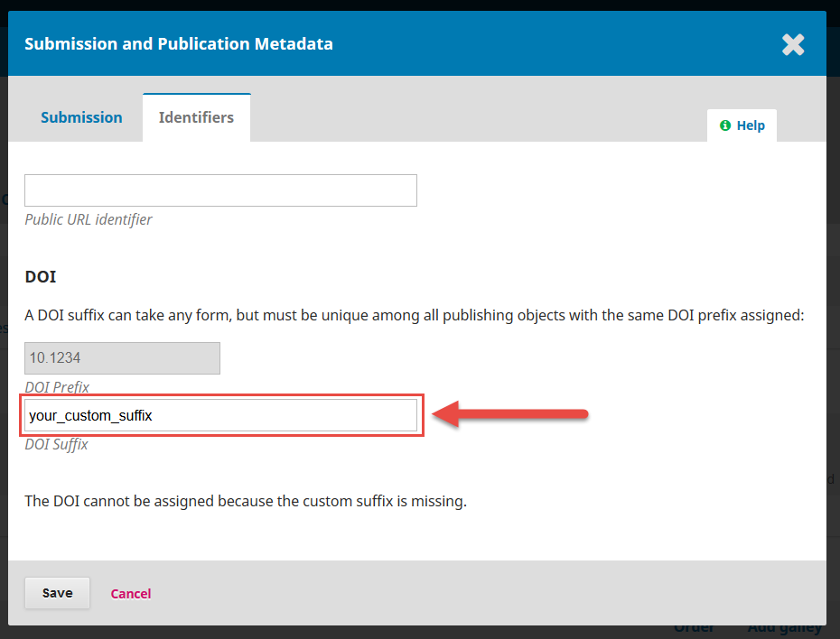Click the Help button on the right

click(x=742, y=125)
